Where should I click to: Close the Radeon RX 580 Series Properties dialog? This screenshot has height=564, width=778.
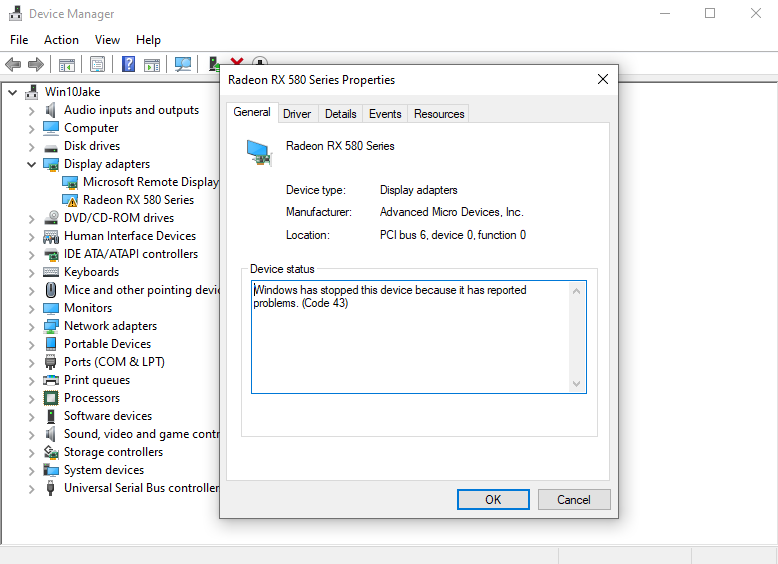click(x=603, y=79)
